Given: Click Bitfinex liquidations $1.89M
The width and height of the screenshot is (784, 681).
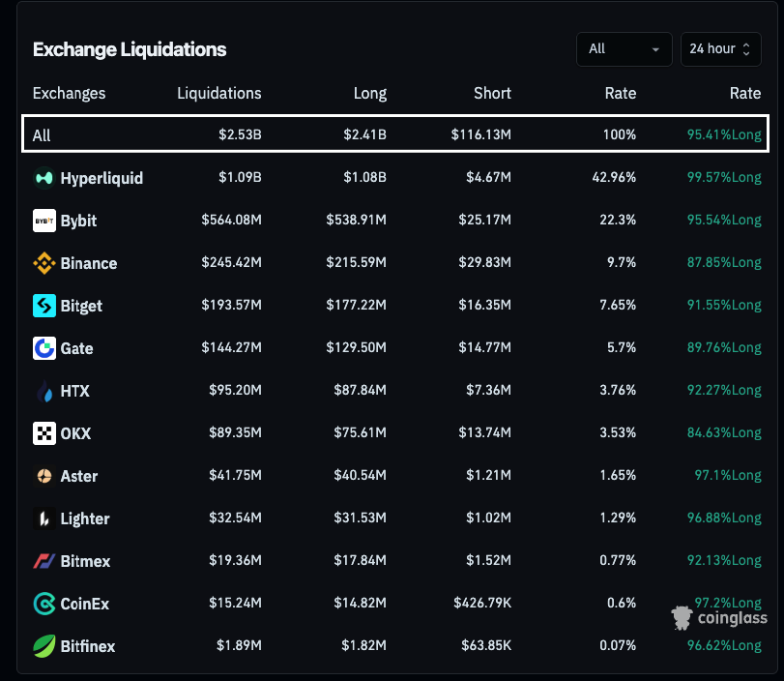Looking at the screenshot, I should coord(239,645).
